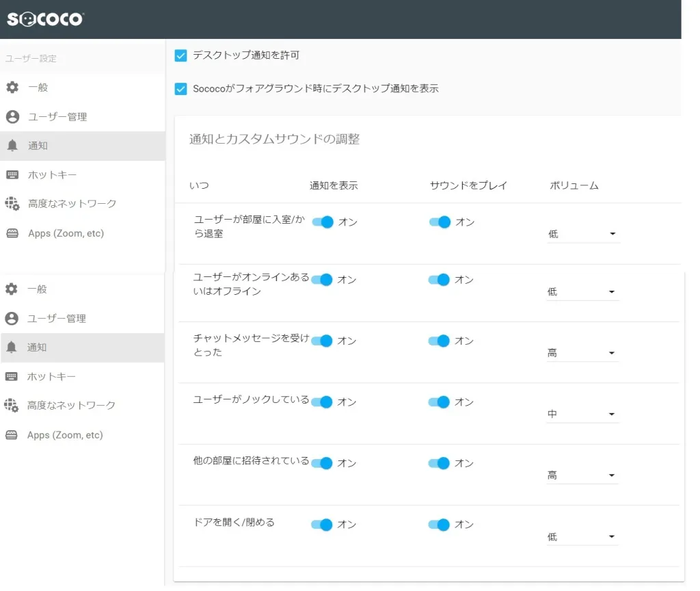Switch off サウンドをプレイ for ドアを開く/閉める
The height and width of the screenshot is (591, 700).
click(x=440, y=525)
